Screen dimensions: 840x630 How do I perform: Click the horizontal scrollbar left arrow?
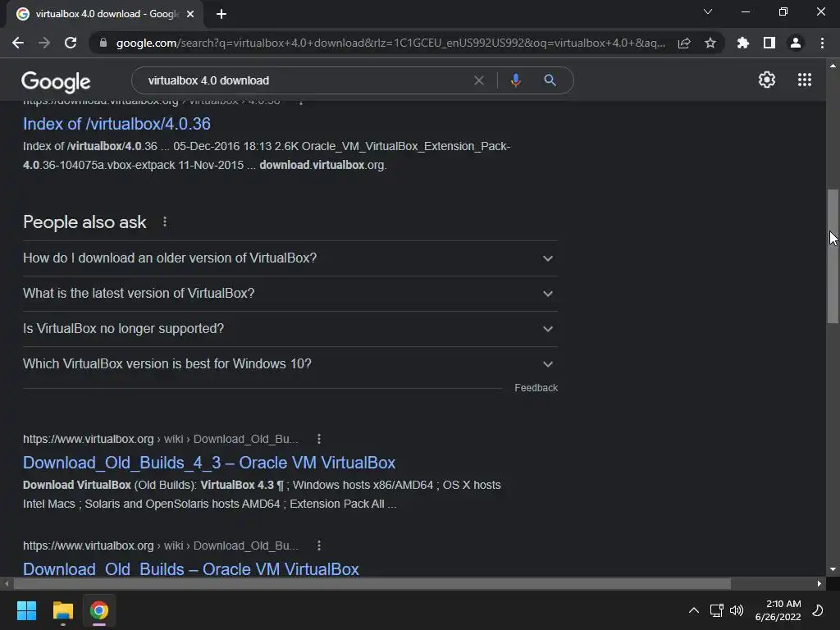pos(7,583)
